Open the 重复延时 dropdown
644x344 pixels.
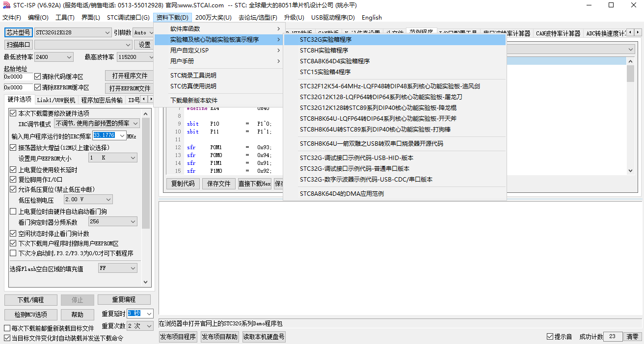coord(140,314)
